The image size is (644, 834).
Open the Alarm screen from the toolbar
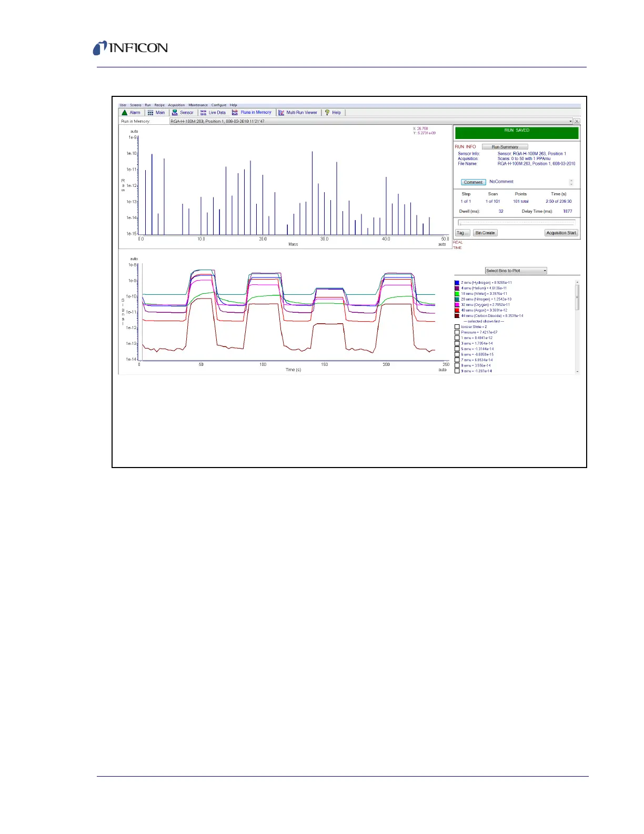[x=131, y=113]
